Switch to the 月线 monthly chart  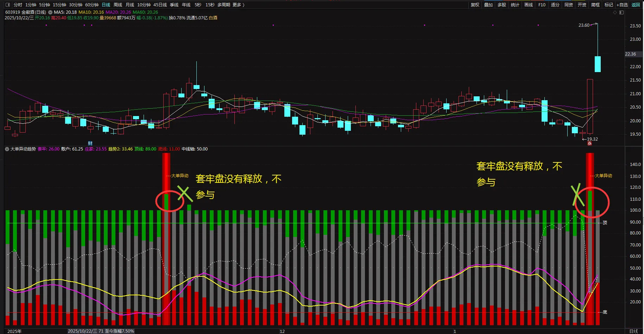(130, 5)
